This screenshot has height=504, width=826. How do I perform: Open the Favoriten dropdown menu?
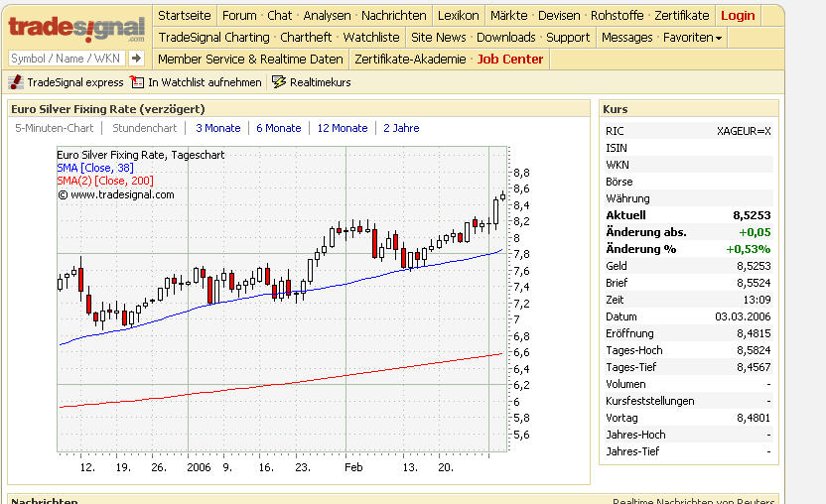692,38
